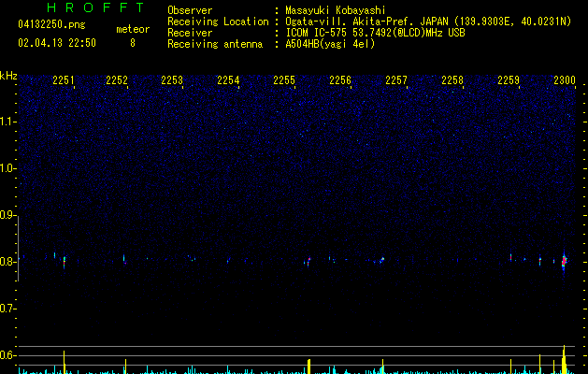Click the 'Receiving antenna' label

(215, 44)
